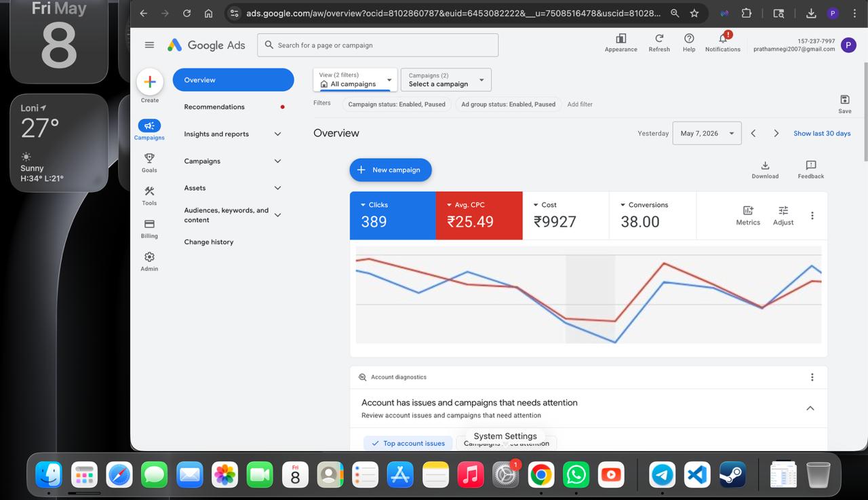Open the Campaigns megaphone section
The image size is (868, 500).
point(149,130)
